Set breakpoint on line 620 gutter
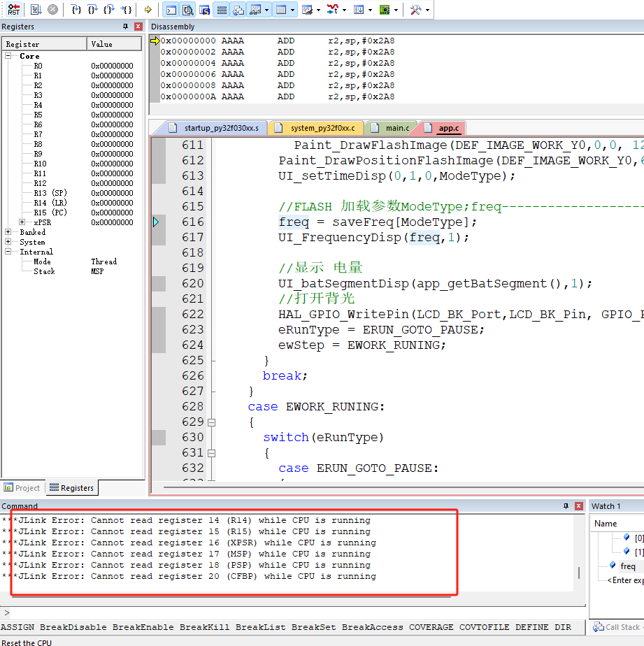 (159, 283)
